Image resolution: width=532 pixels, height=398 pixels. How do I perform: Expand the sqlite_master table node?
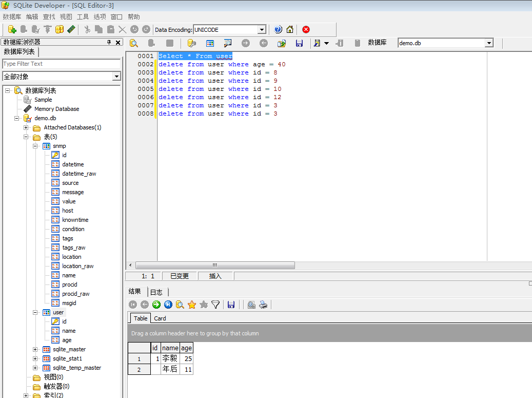[x=34, y=349]
